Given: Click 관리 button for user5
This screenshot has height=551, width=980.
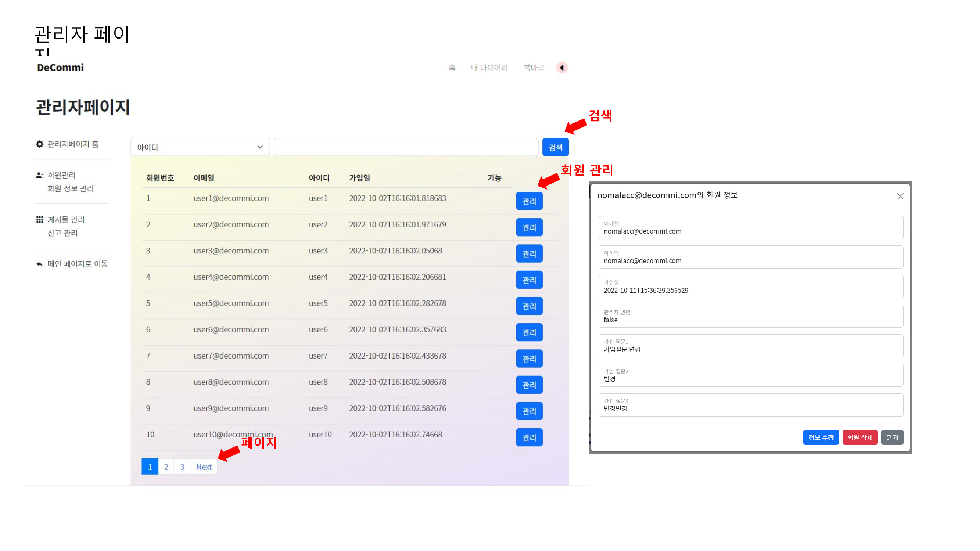Looking at the screenshot, I should click(529, 306).
